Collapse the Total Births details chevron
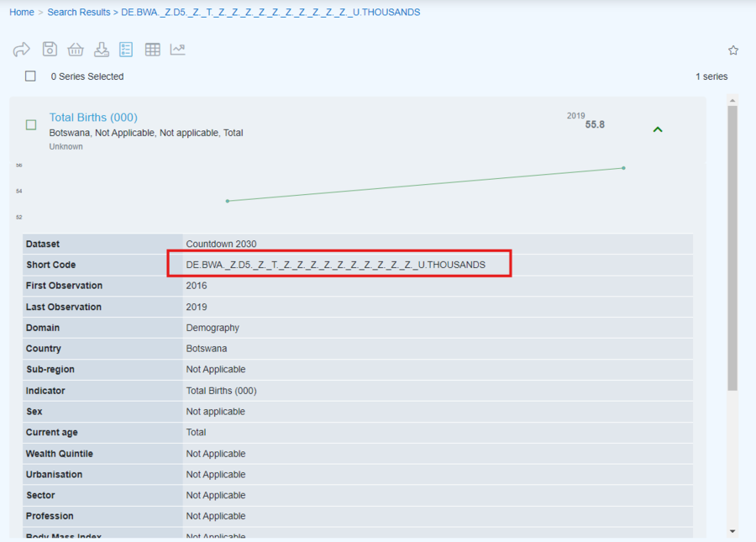Screen dimensions: 756x542 pyautogui.click(x=658, y=129)
